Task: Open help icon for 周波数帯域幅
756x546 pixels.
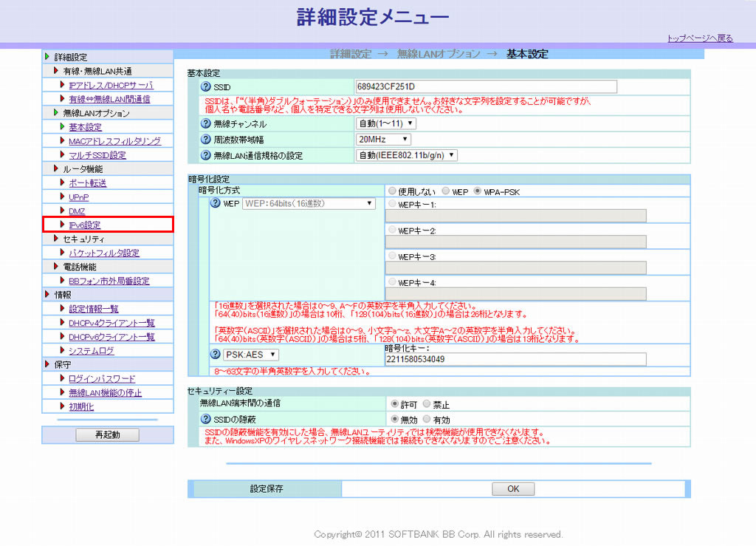Action: [x=206, y=139]
